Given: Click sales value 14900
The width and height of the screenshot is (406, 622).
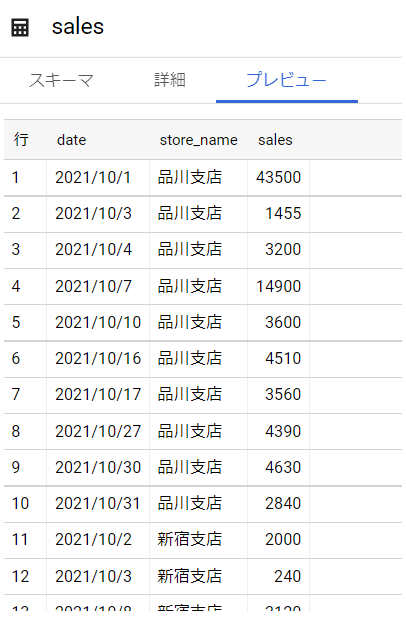Looking at the screenshot, I should 279,286.
